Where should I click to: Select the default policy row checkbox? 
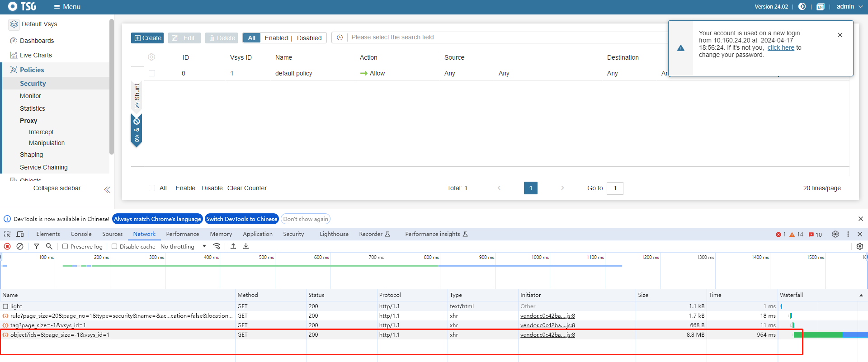(x=152, y=73)
